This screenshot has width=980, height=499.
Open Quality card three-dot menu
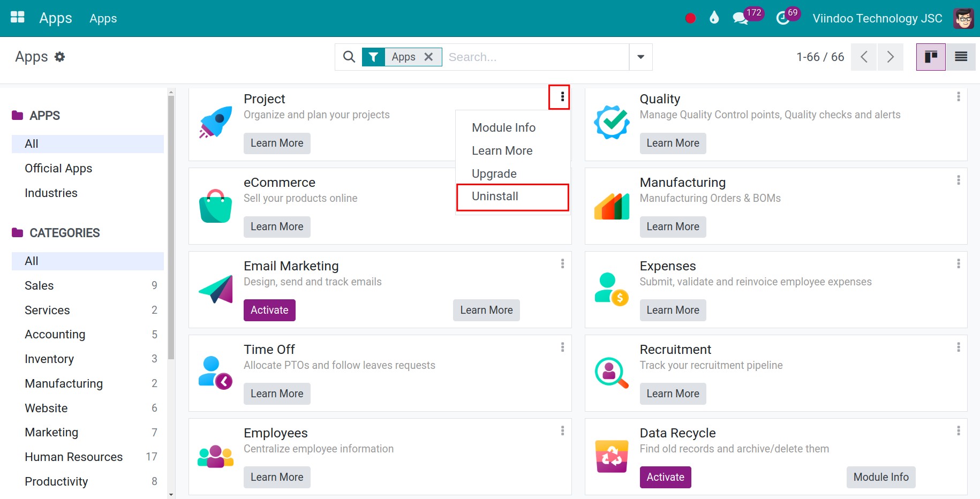[958, 97]
